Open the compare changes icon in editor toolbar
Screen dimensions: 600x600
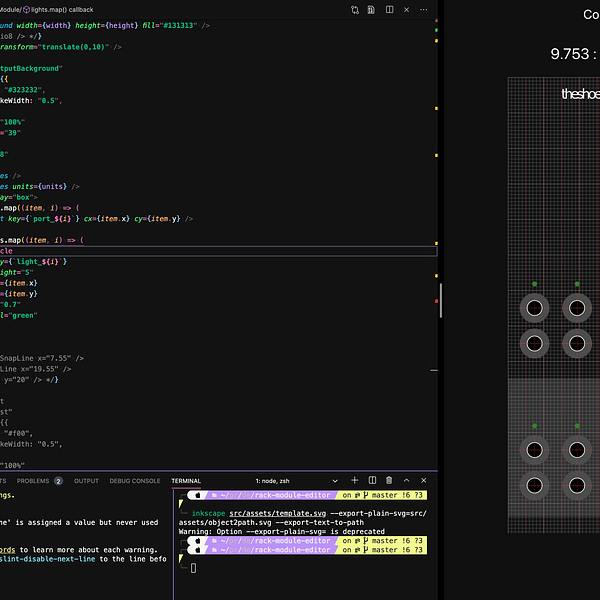pos(355,10)
